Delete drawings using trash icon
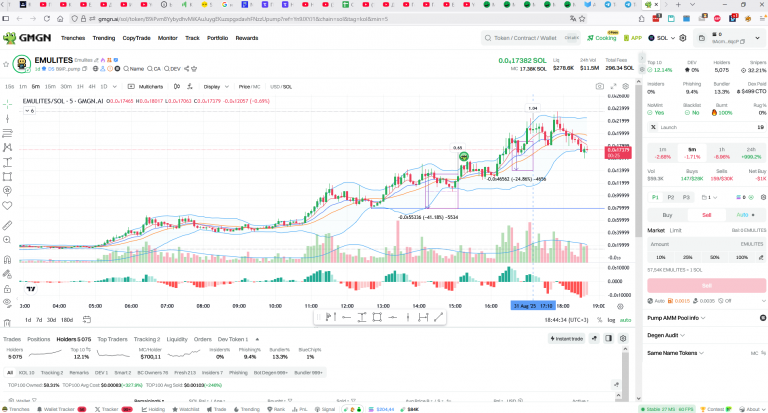Screen dimensions: 768x413 pos(7,323)
